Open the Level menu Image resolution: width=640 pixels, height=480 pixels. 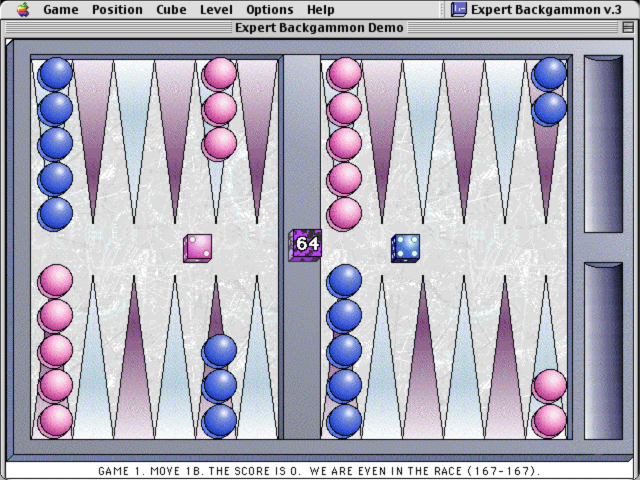pyautogui.click(x=216, y=9)
